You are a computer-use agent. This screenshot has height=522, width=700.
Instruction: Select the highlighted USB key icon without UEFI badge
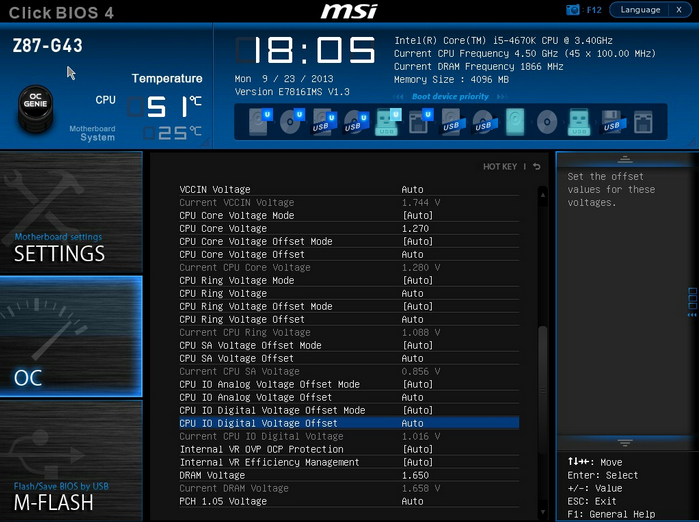579,121
